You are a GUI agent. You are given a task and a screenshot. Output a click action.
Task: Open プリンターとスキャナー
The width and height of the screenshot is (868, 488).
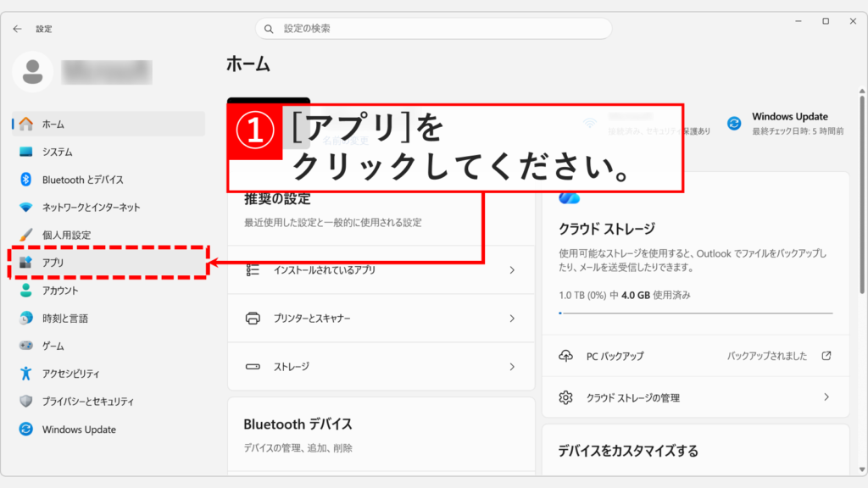pyautogui.click(x=381, y=319)
